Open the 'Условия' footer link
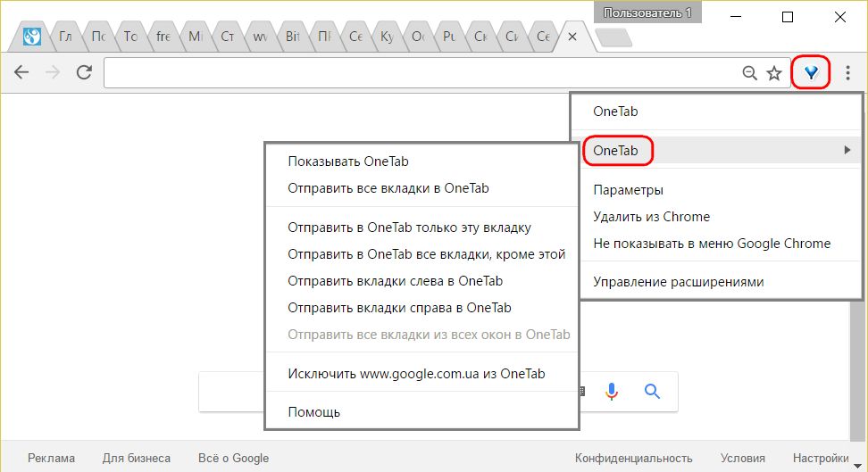 (743, 458)
